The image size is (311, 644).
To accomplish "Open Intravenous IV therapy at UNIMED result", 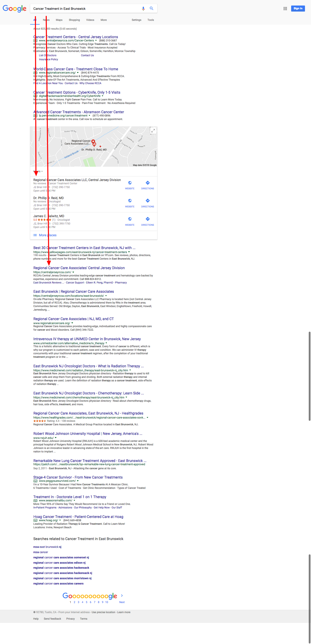I will click(x=87, y=339).
